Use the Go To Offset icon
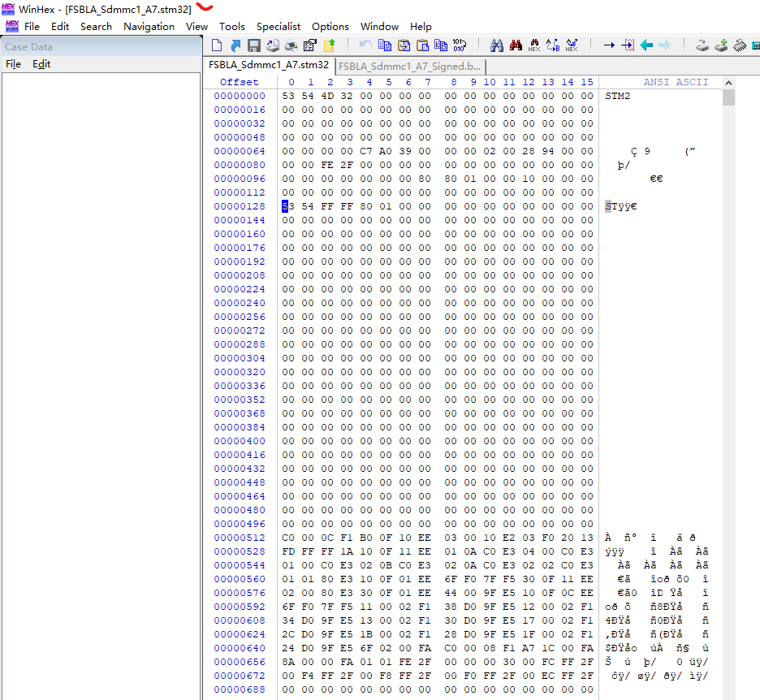The width and height of the screenshot is (760, 700). 610,45
